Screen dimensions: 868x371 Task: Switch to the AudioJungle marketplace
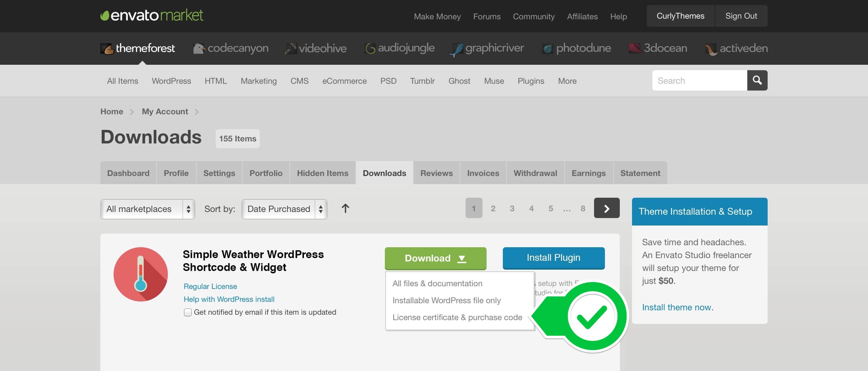pyautogui.click(x=399, y=48)
